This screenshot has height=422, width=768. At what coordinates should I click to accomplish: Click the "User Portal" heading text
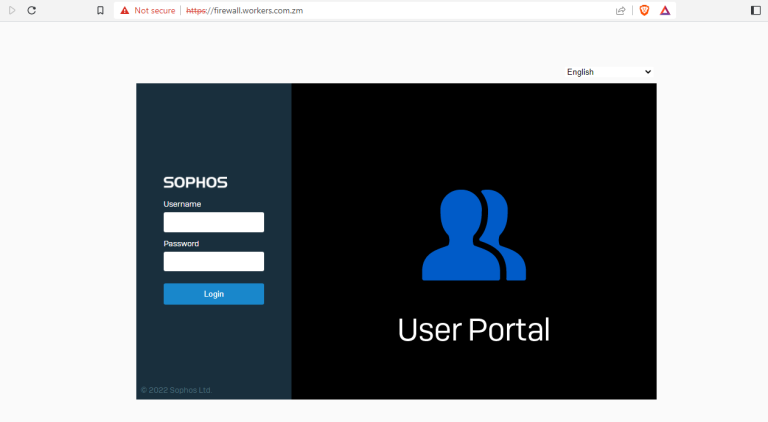tap(474, 329)
